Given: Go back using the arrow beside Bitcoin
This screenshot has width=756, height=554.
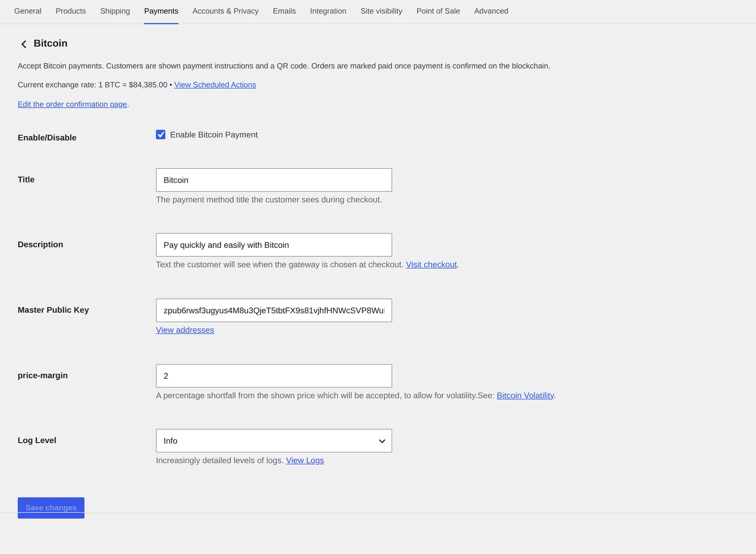Looking at the screenshot, I should tap(24, 44).
